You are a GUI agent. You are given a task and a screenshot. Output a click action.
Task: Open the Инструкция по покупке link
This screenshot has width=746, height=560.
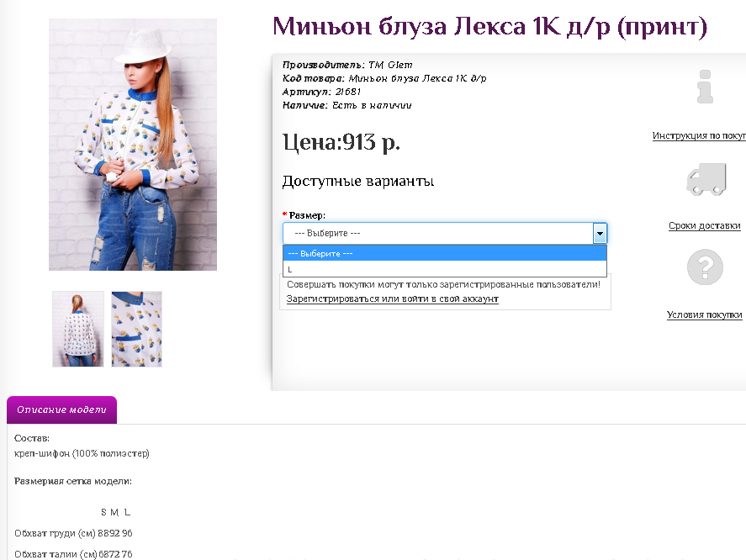coord(699,135)
